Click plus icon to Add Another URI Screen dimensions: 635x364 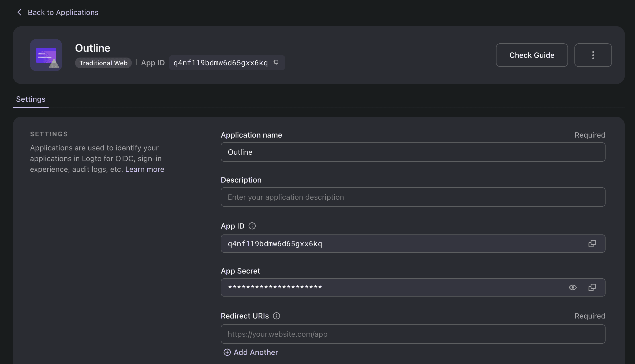click(227, 352)
